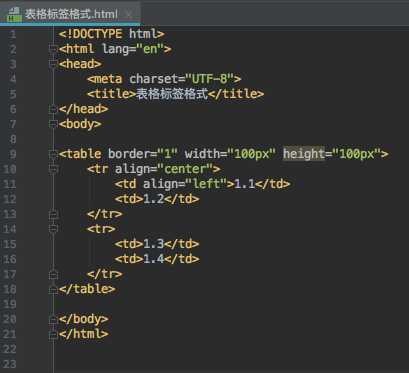
Task: Collapse the <html lang="en"> fold marker
Action: click(53, 49)
